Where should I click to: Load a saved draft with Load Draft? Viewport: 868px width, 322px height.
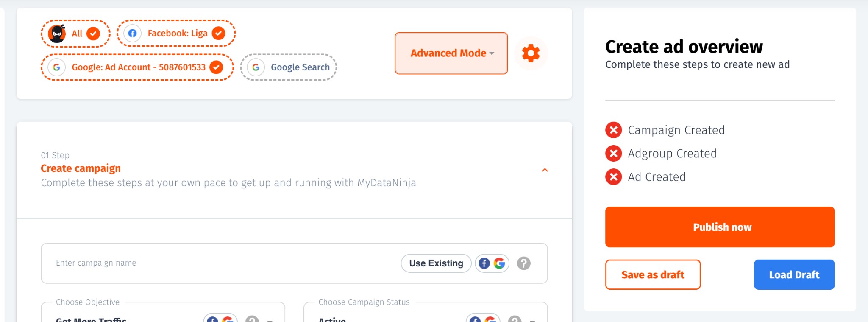coord(794,275)
